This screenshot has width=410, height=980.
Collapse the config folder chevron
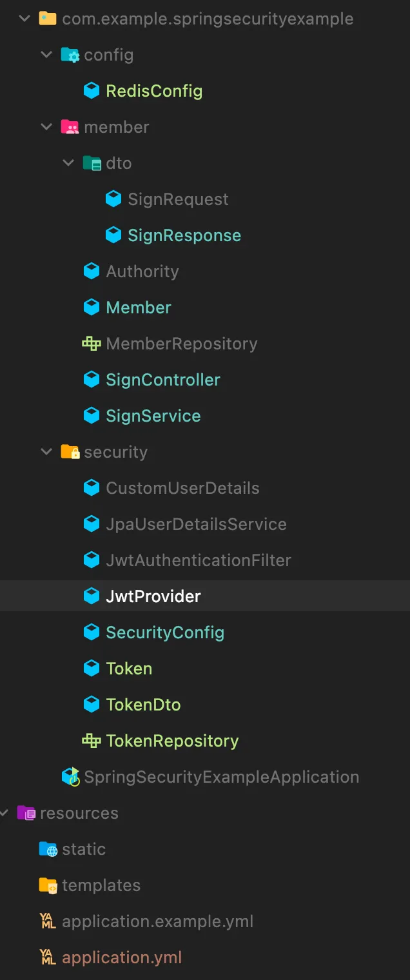point(46,55)
